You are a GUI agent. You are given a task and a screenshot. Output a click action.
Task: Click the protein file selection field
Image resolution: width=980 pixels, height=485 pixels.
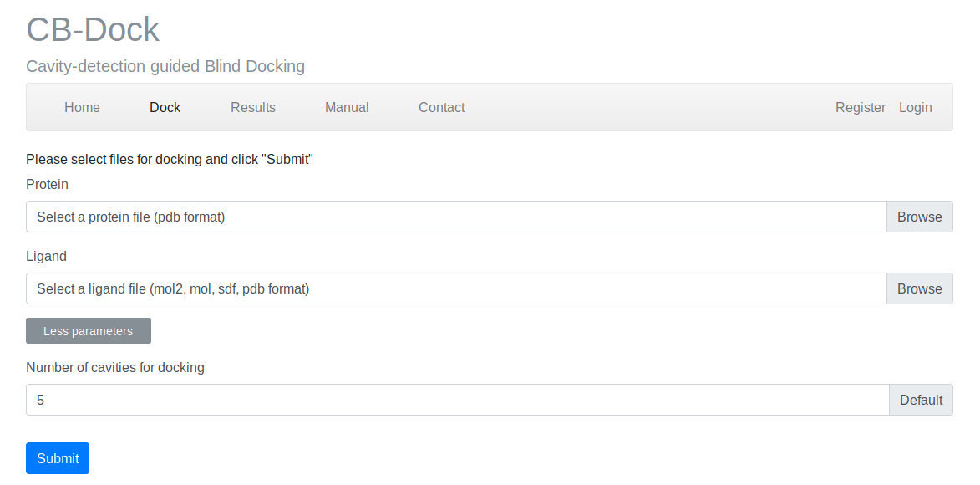(x=456, y=217)
